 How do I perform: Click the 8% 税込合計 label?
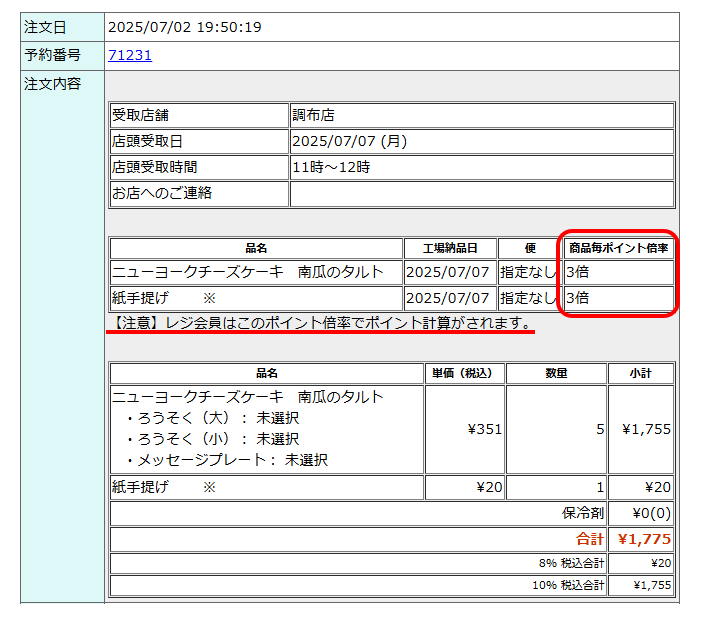[571, 563]
